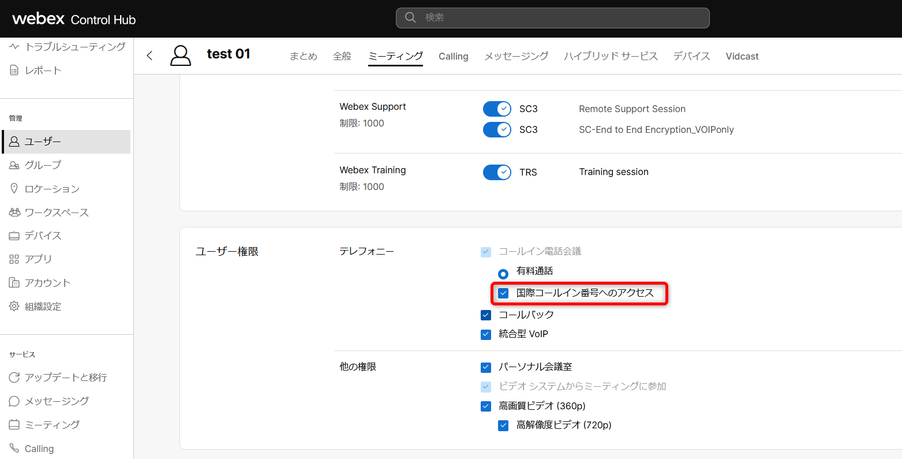This screenshot has height=459, width=902.
Task: Select the ミーティング tab
Action: point(396,56)
